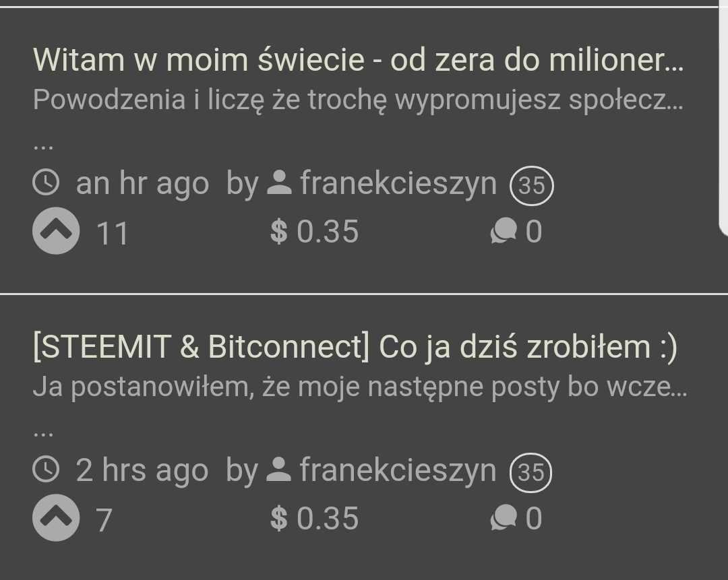Viewport: 728px width, 580px height.
Task: View payout $ 0.35 of second post
Action: click(314, 518)
